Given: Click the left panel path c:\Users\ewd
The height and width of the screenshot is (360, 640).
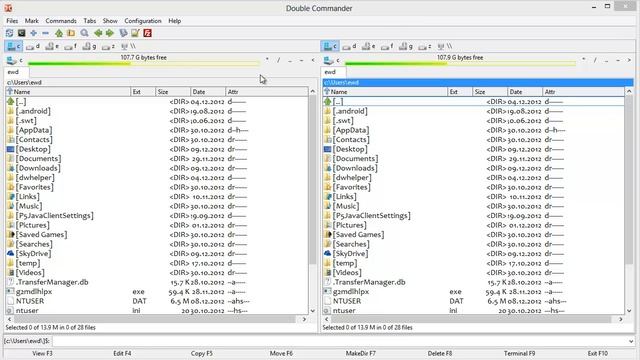Looking at the screenshot, I should (24, 82).
